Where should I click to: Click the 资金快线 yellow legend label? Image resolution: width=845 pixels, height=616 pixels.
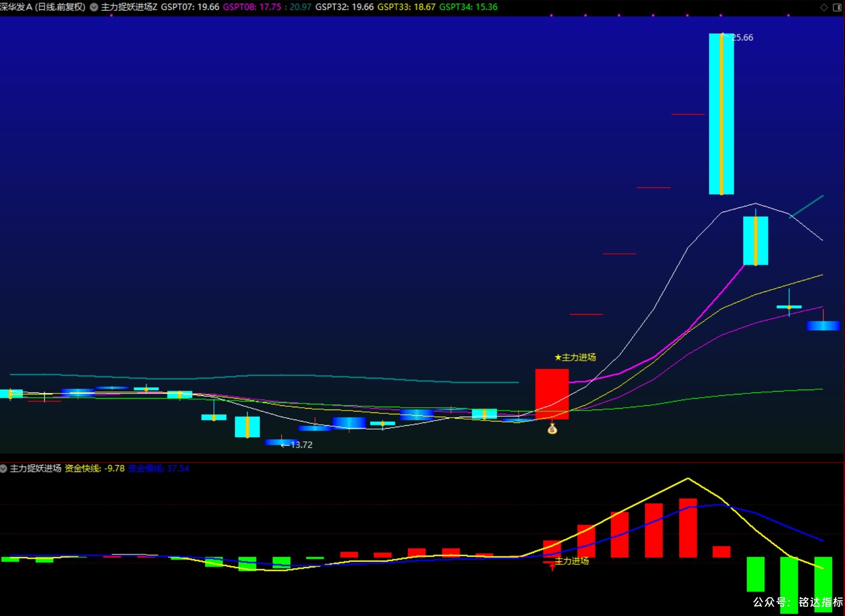pyautogui.click(x=94, y=468)
